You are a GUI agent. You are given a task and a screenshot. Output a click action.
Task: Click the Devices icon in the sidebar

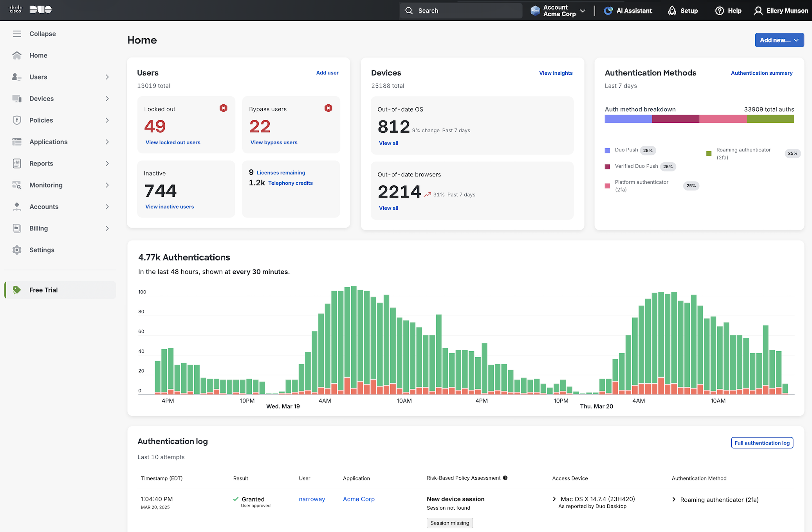tap(17, 98)
